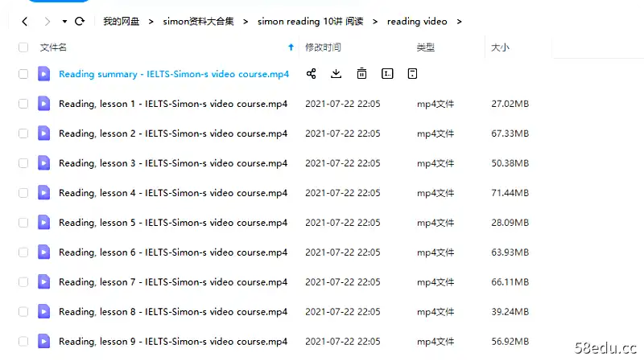Click the lesson 9 video file icon
The image size is (644, 361).
tap(44, 342)
